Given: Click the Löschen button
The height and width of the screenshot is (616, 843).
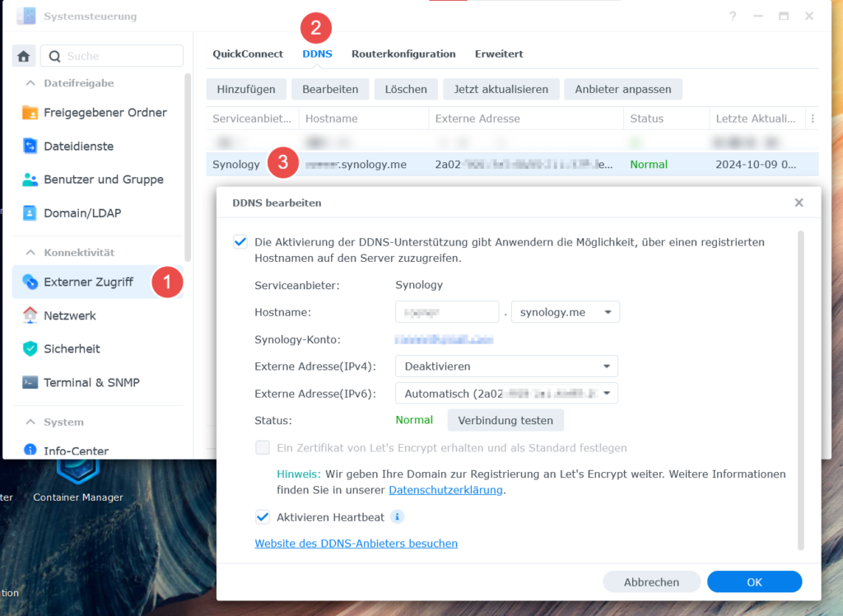Looking at the screenshot, I should pos(406,89).
